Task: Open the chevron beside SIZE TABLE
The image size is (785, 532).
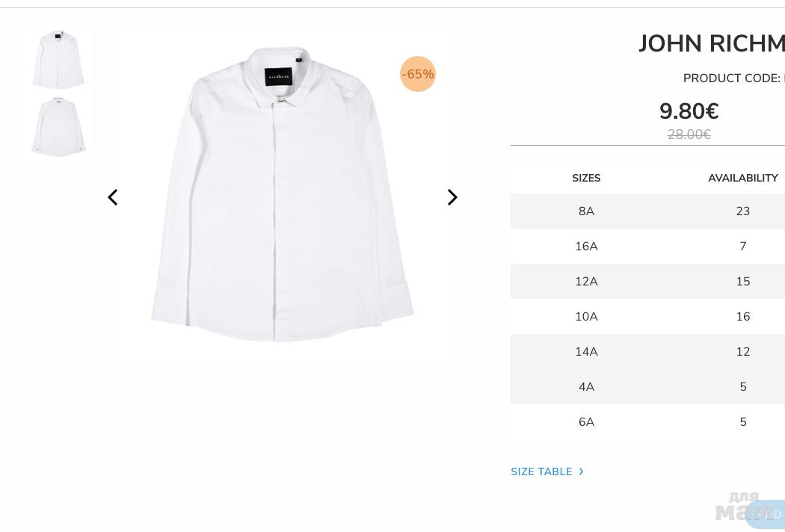Action: pos(581,471)
